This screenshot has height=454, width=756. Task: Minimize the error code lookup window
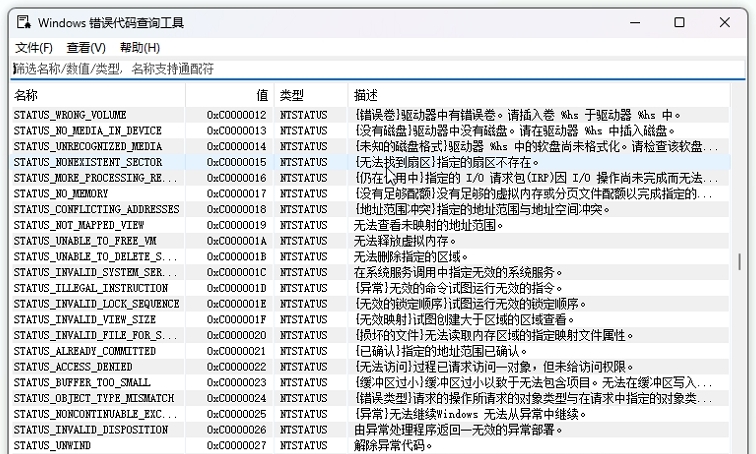(635, 22)
